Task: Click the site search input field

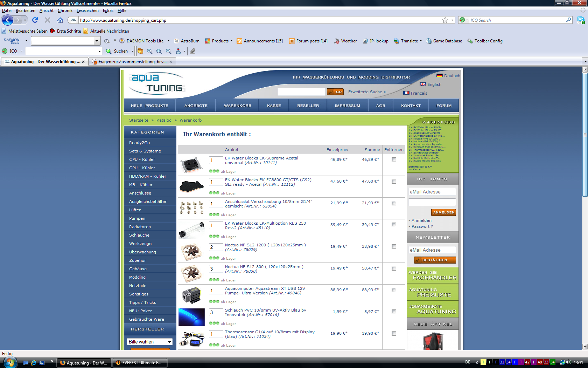Action: [x=301, y=92]
